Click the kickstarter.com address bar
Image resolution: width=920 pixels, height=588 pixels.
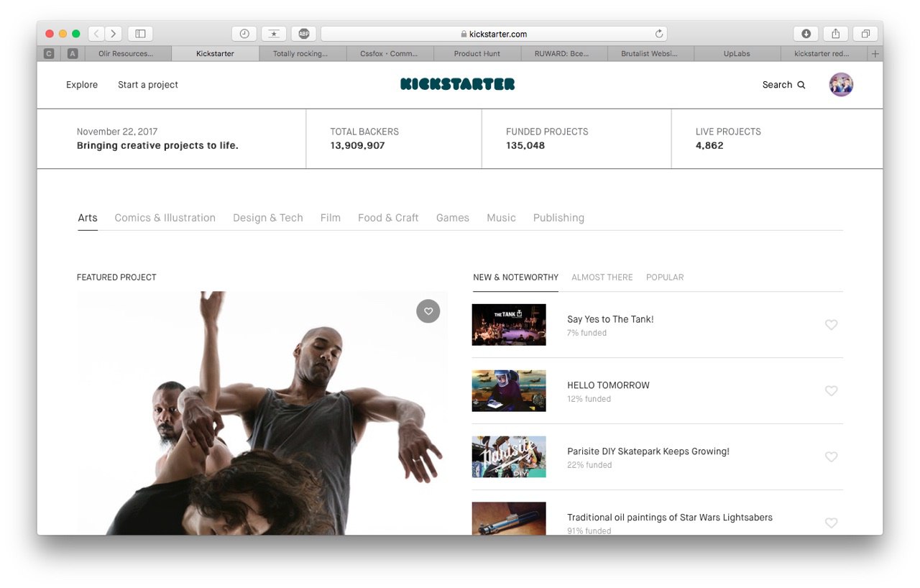coord(494,34)
